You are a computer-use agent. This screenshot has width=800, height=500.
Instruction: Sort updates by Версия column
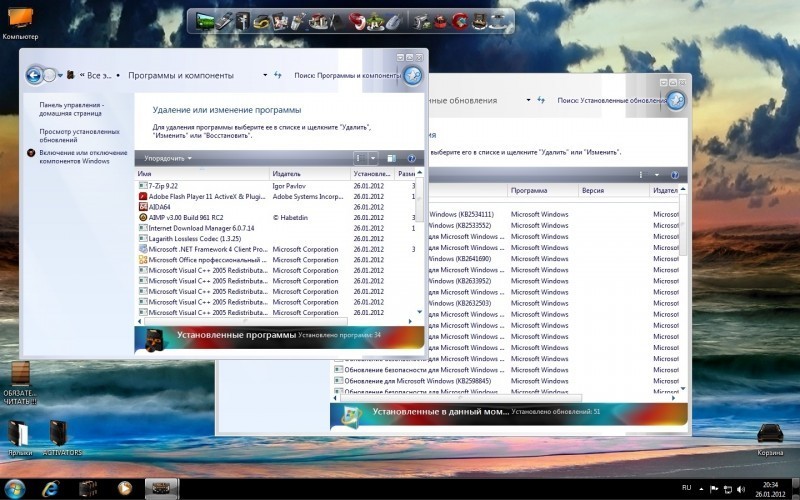pos(614,190)
